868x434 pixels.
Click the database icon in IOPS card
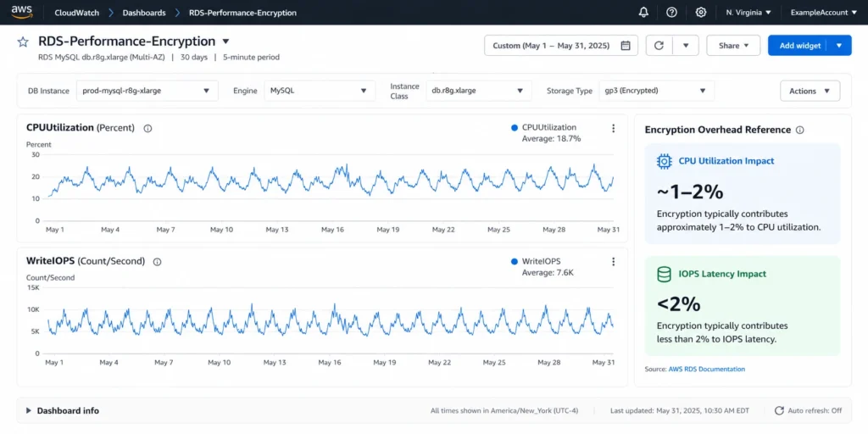tap(665, 274)
